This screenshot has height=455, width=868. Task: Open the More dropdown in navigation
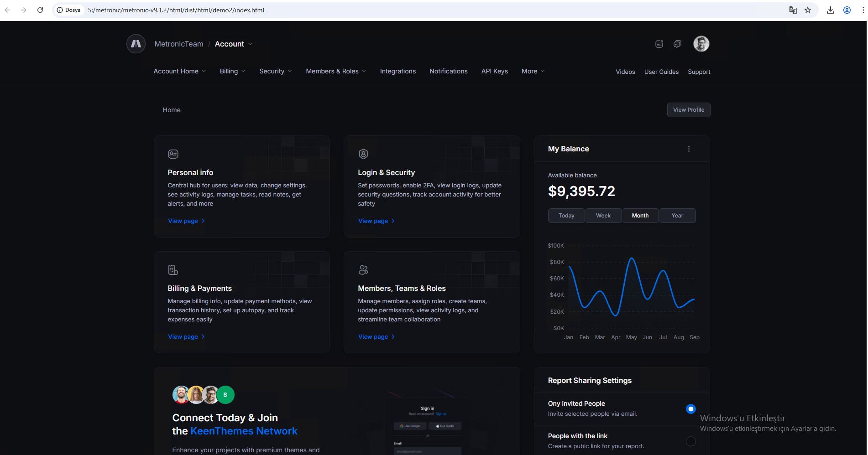(533, 71)
